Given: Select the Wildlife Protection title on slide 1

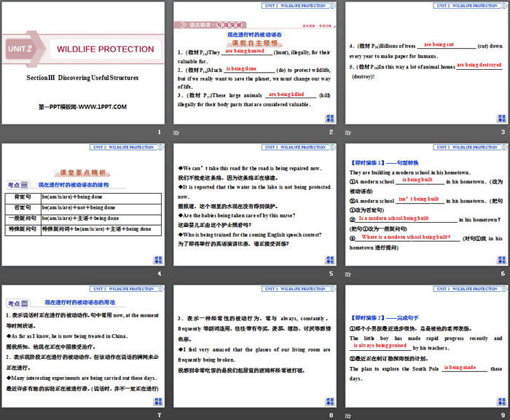Looking at the screenshot, I should coord(106,49).
